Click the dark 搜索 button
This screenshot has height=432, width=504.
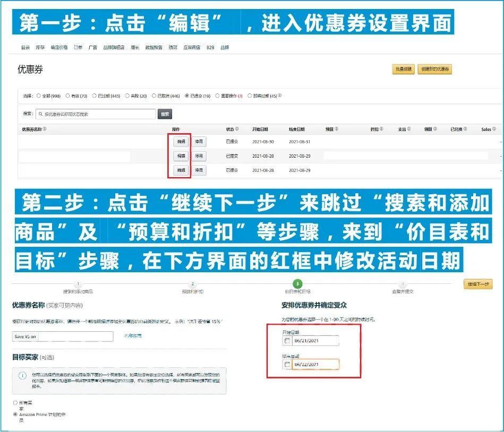coord(165,114)
